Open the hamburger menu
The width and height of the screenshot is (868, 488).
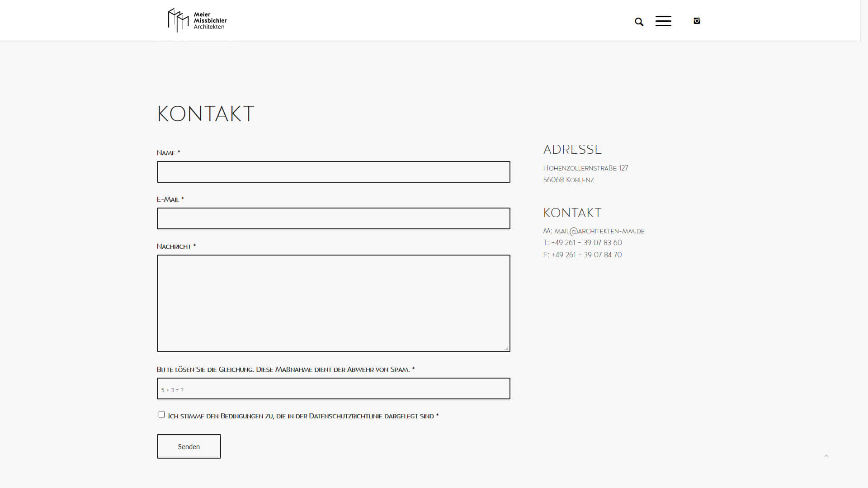pyautogui.click(x=663, y=21)
